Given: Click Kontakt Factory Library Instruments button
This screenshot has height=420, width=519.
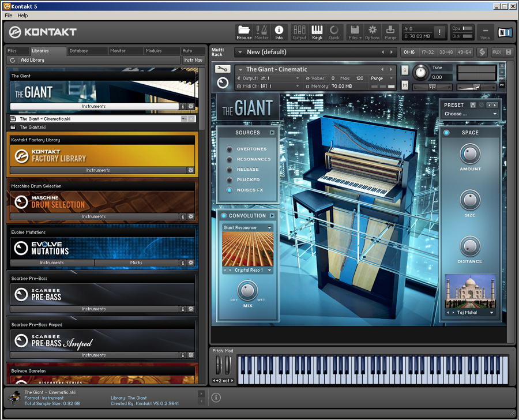Looking at the screenshot, I should [x=98, y=170].
